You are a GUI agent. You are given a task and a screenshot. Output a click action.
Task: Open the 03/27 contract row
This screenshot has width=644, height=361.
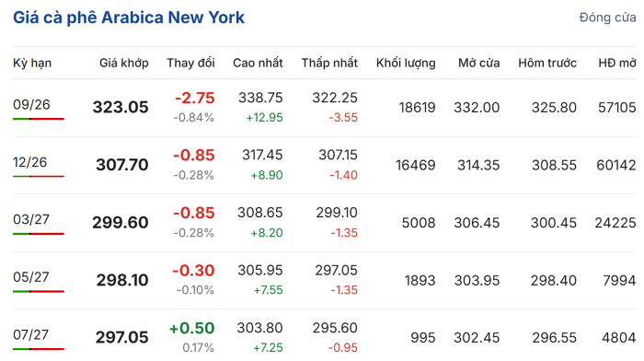pos(325,223)
